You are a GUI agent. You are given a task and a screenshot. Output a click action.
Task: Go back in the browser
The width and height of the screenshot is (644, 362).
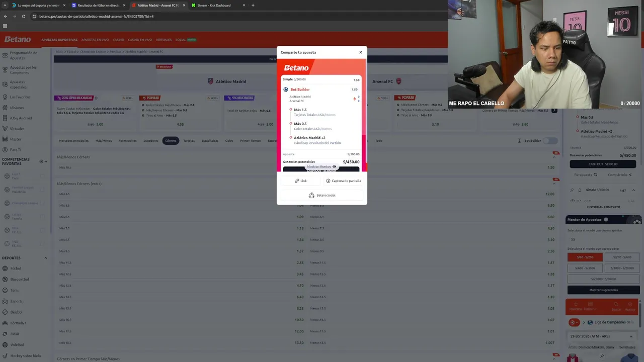6,16
